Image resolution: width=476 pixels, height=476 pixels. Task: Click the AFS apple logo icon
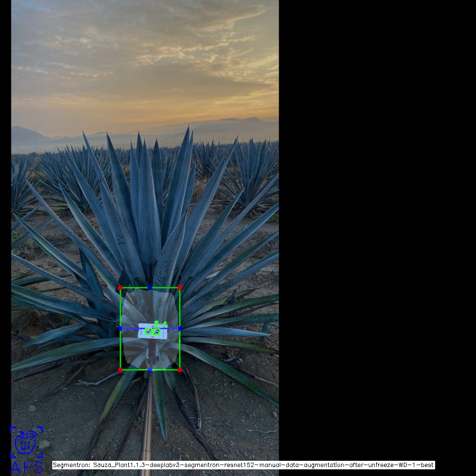[26, 443]
